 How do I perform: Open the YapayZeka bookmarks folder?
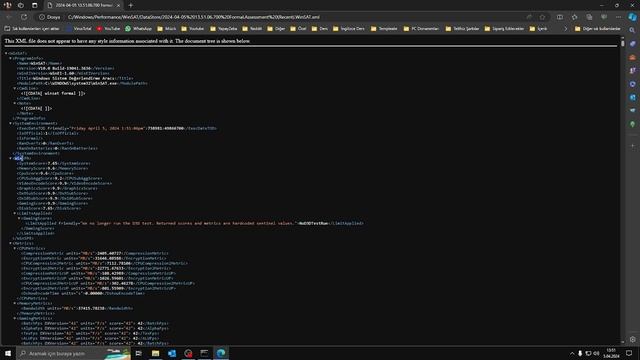224,29
